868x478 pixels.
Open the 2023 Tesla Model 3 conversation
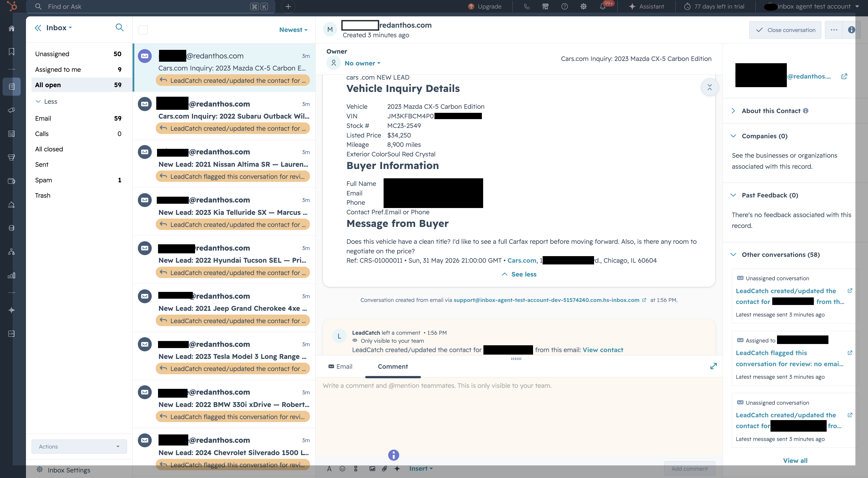[x=224, y=356]
